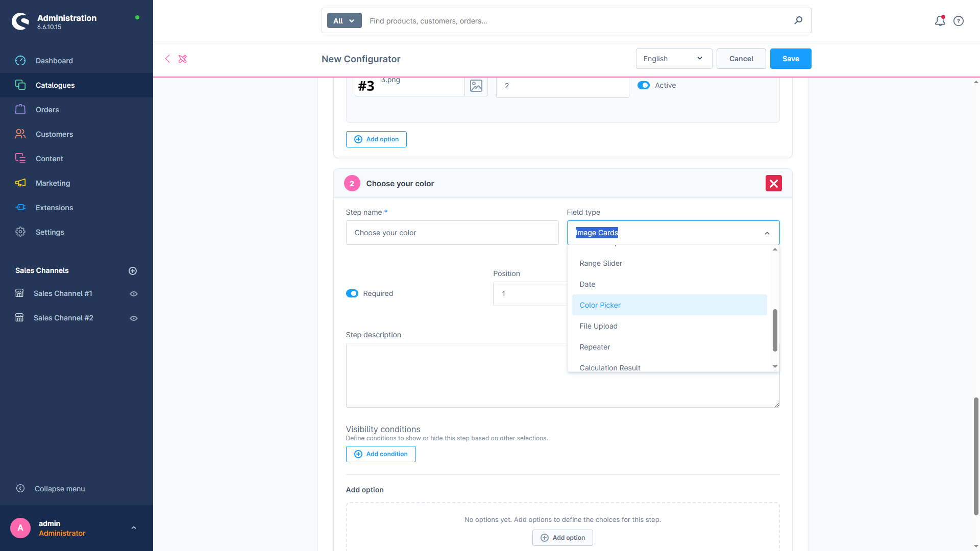Click the Cancel button
The width and height of the screenshot is (980, 551).
[741, 59]
